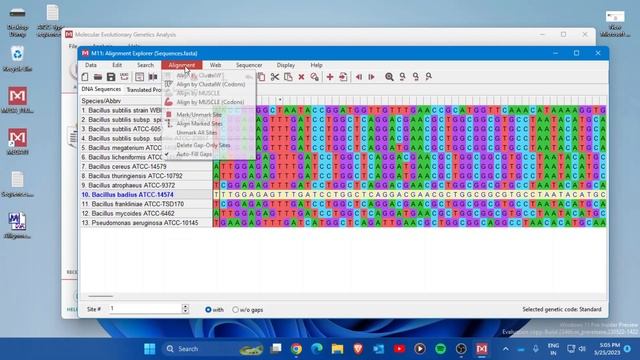
Task: Click the toolbar icon right of the red X
Action: (x=314, y=77)
